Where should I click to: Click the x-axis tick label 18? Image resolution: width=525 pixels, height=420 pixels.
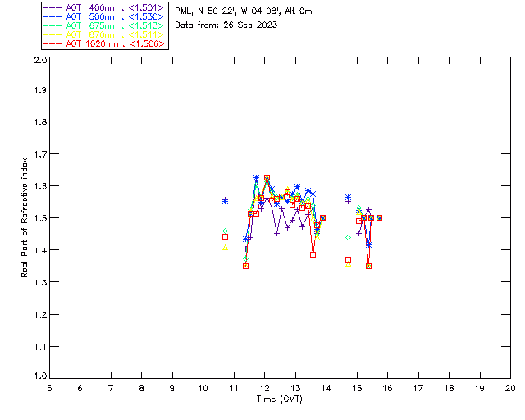pos(449,388)
